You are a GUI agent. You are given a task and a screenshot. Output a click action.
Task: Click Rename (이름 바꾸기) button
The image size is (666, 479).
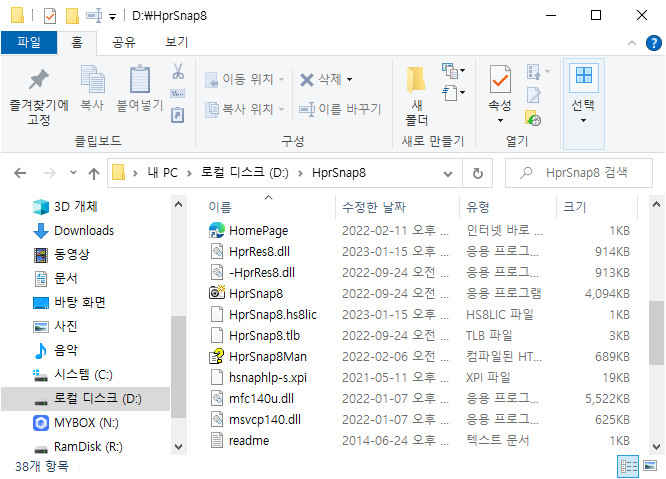340,109
